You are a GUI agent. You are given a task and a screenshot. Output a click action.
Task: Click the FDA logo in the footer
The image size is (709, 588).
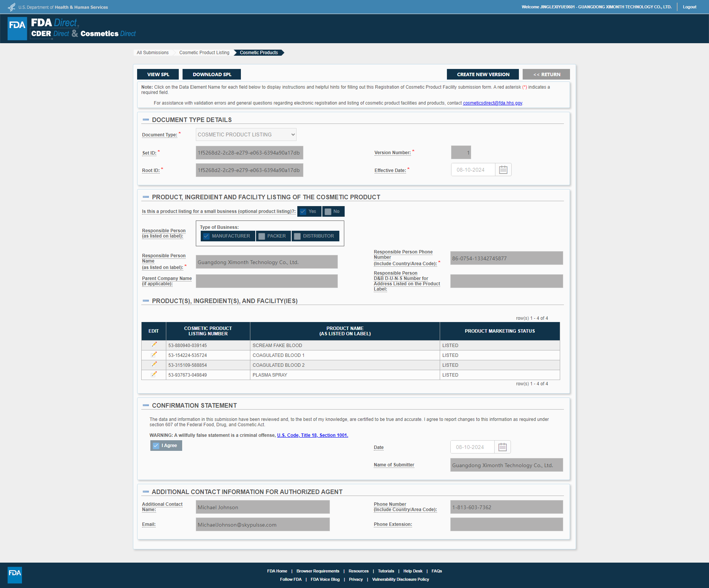(15, 575)
